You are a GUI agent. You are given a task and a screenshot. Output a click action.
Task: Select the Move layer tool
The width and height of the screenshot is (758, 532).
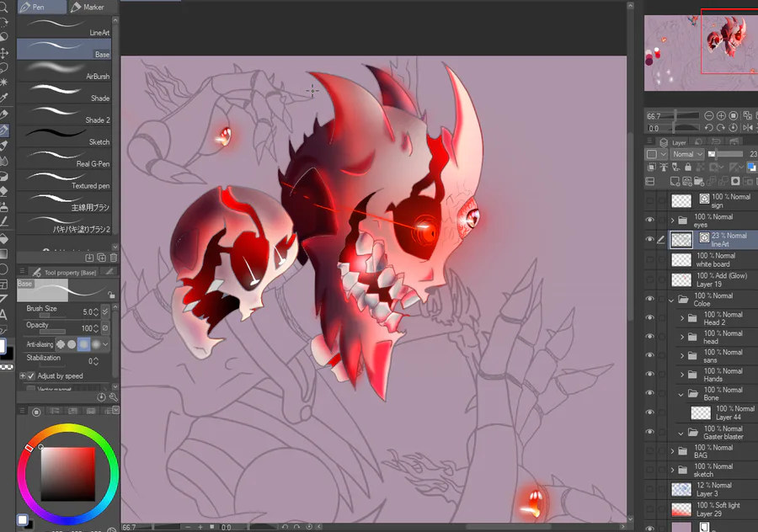click(4, 53)
